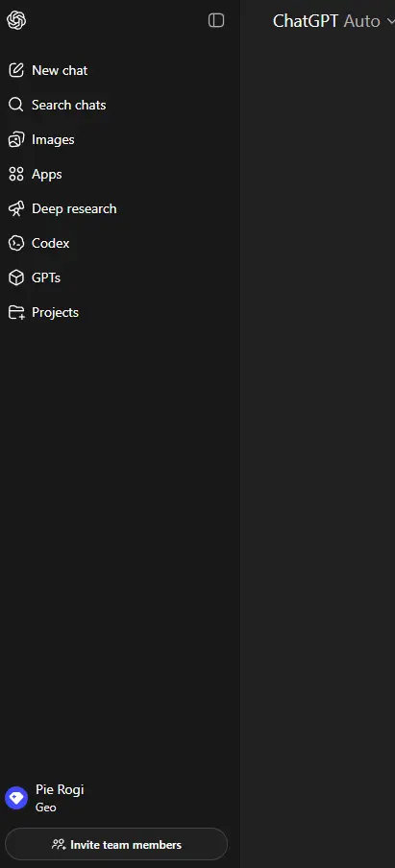Click the Pie Rogi avatar badge
The height and width of the screenshot is (868, 395).
16,798
